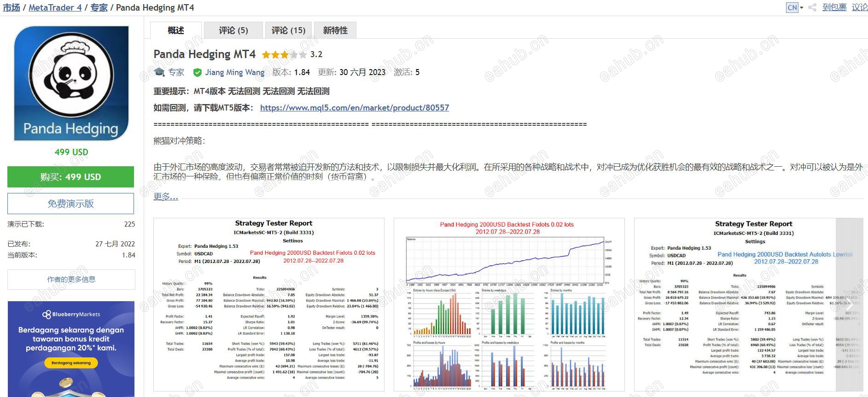Viewport: 868px width, 397px height.
Task: Click the 激活: 5 activations text
Action: (x=407, y=72)
